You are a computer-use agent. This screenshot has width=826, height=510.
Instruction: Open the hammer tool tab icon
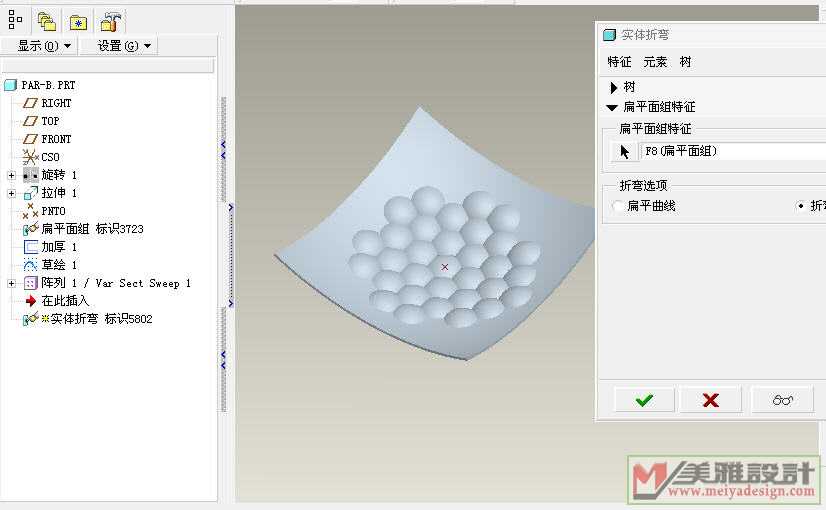pos(111,22)
